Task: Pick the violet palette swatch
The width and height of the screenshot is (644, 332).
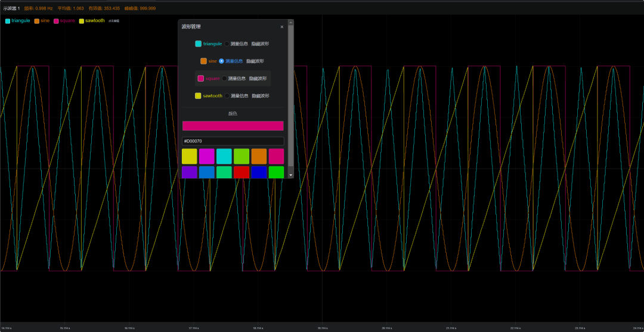Action: [x=190, y=172]
